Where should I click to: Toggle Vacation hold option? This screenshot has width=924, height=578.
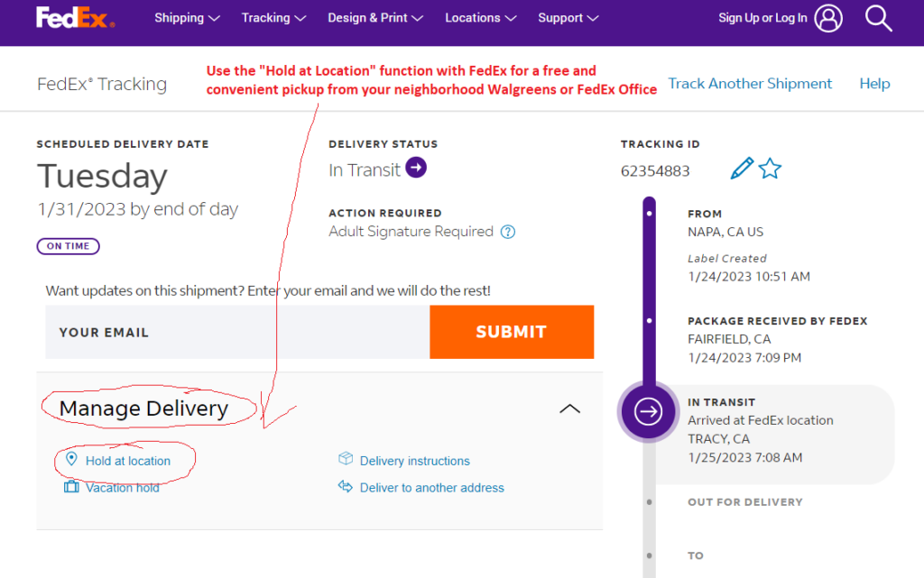click(x=121, y=487)
